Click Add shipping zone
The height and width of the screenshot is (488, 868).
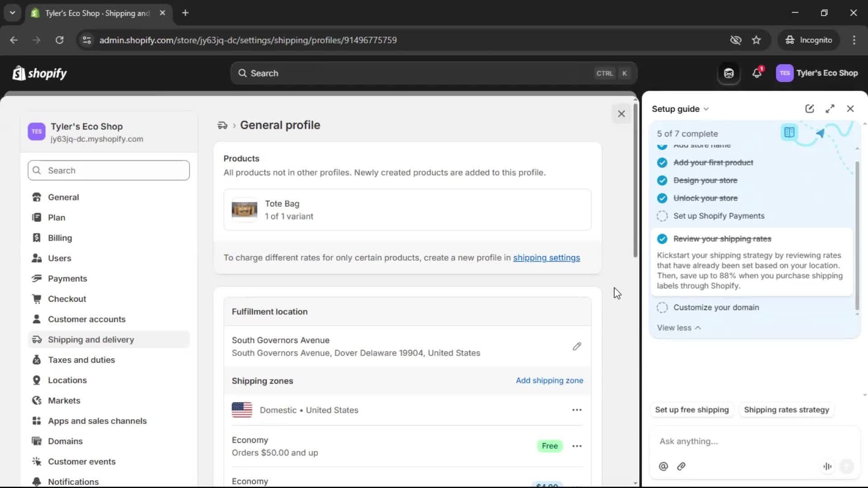click(x=549, y=380)
